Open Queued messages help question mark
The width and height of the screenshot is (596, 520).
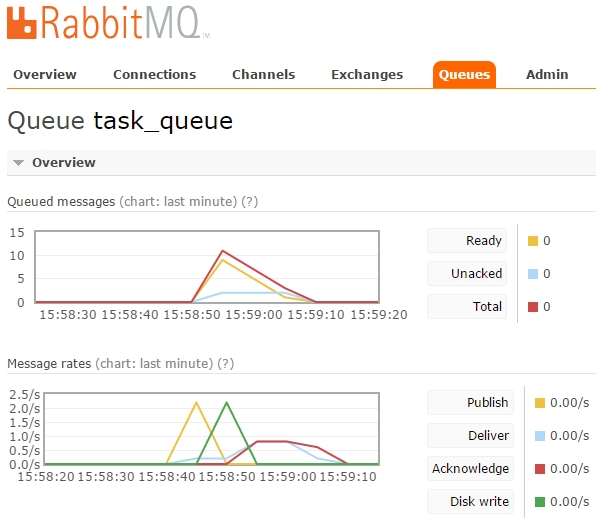249,201
